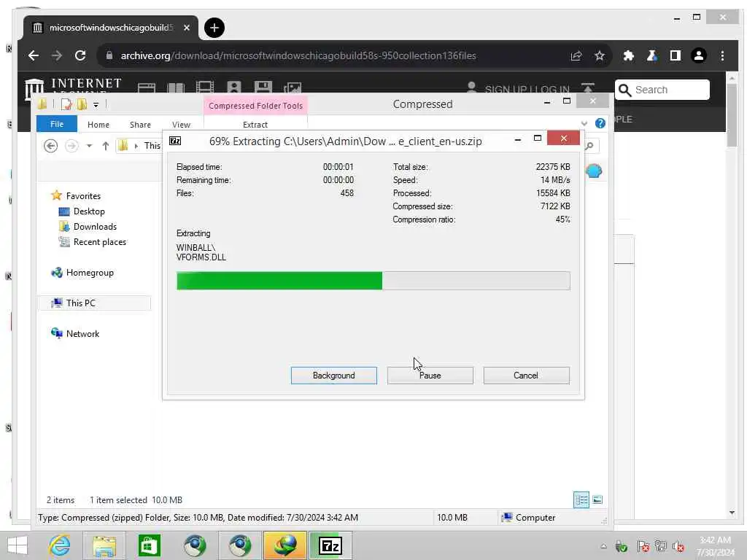Open the View ribbon tab

[x=181, y=124]
